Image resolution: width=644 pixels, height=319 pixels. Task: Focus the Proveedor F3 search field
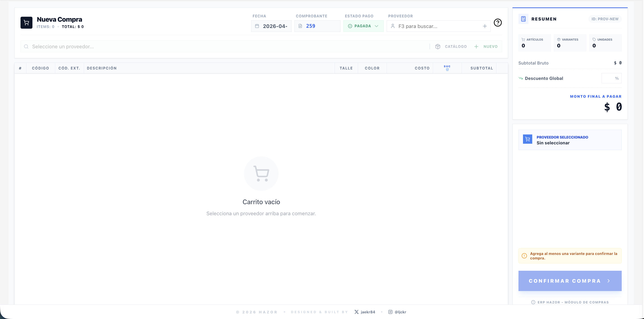coord(438,26)
